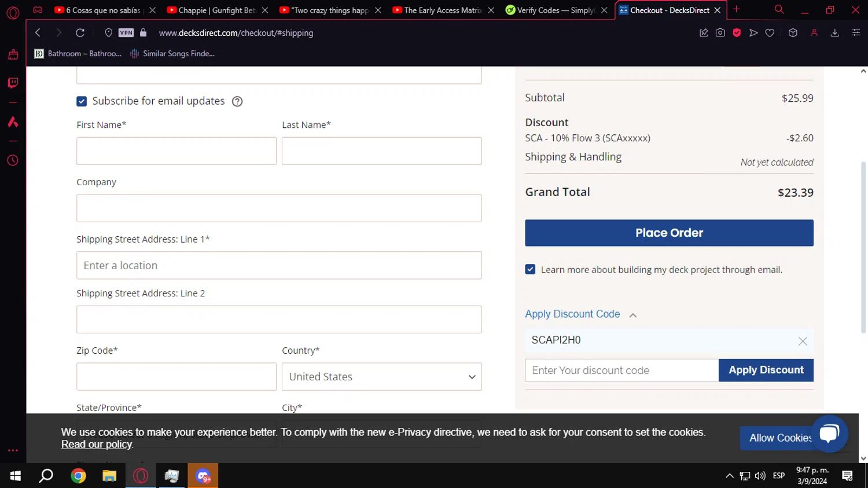The height and width of the screenshot is (488, 868).
Task: Open the Read our policy link
Action: (x=97, y=445)
